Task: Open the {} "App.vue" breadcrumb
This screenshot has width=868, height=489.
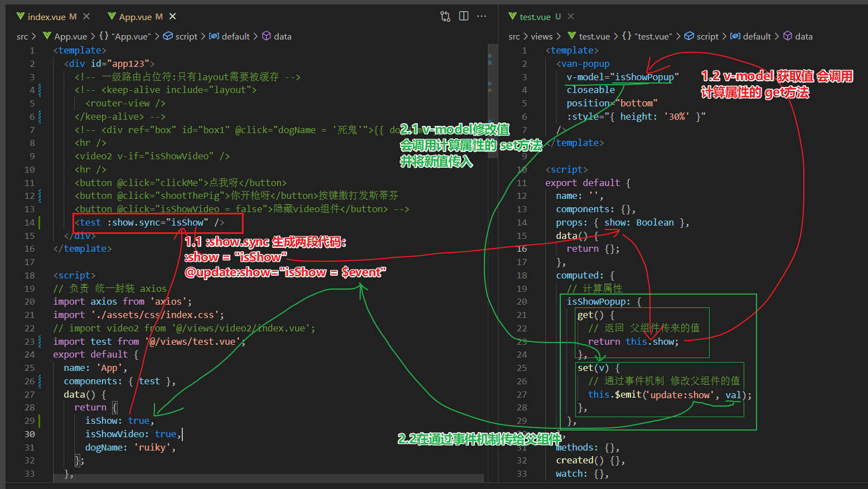Action: (x=125, y=36)
